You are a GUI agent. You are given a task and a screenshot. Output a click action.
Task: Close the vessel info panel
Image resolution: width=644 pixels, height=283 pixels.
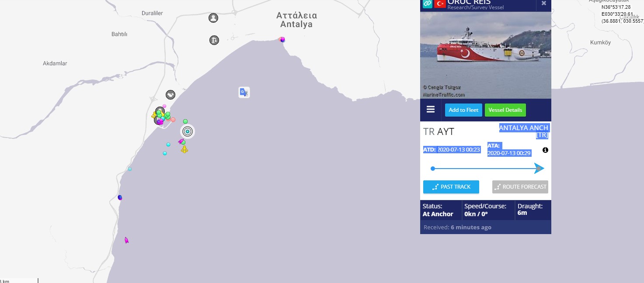pyautogui.click(x=544, y=3)
